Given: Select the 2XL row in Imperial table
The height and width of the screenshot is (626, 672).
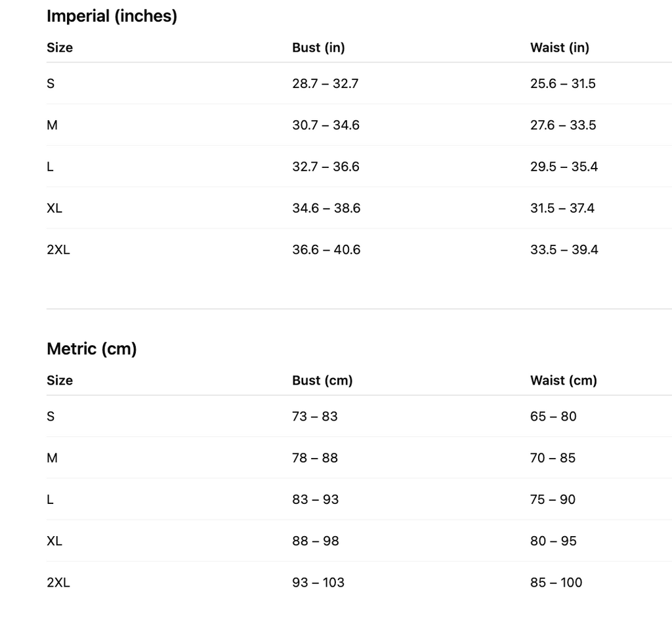Looking at the screenshot, I should [58, 250].
